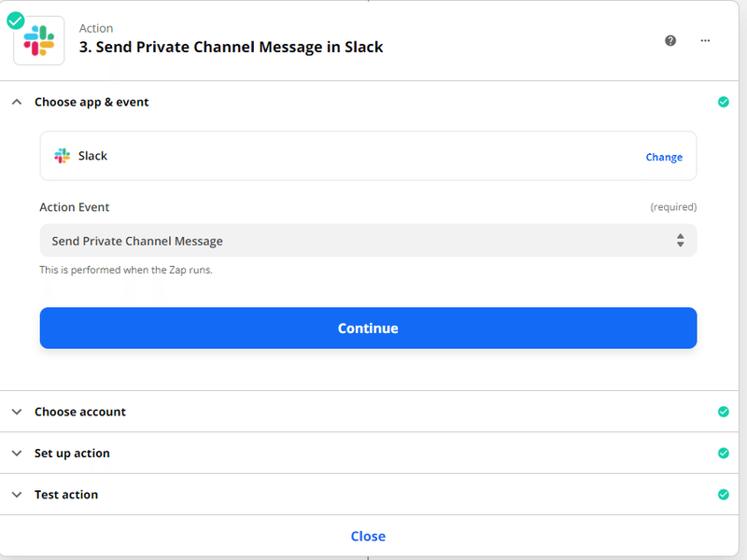The width and height of the screenshot is (747, 560).
Task: Open the help question mark icon
Action: pos(670,41)
